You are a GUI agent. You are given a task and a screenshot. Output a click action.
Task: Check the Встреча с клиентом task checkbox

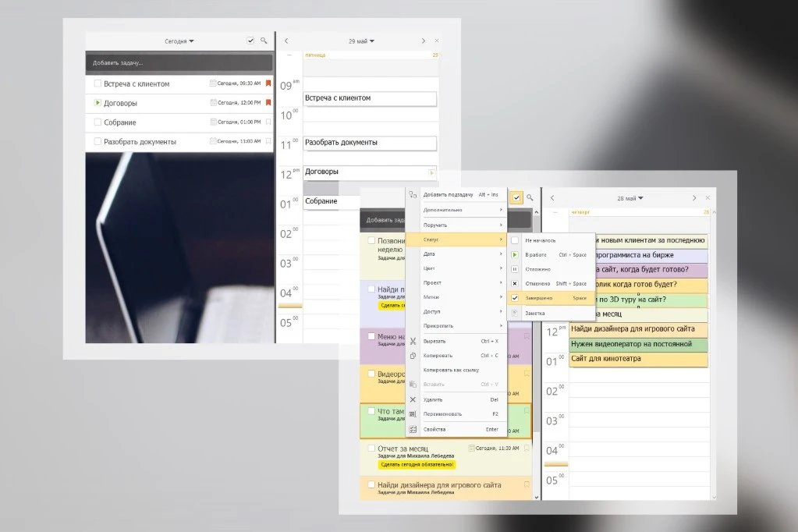coord(98,83)
